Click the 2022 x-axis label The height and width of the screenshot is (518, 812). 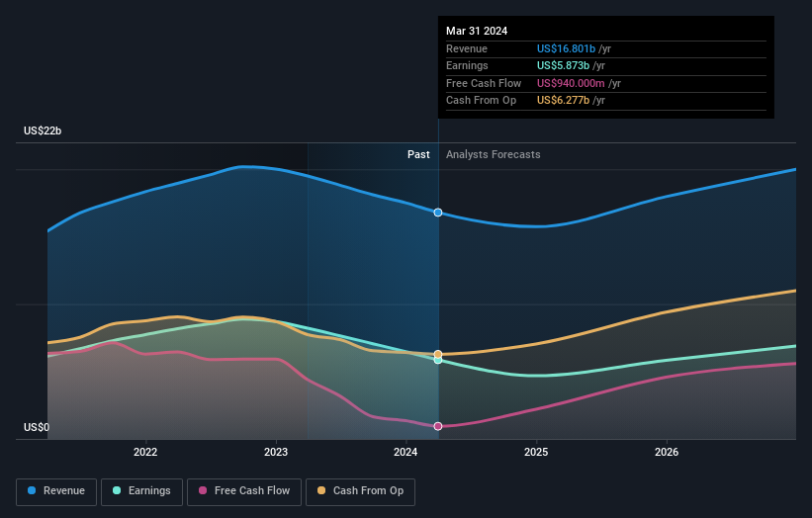(x=145, y=452)
